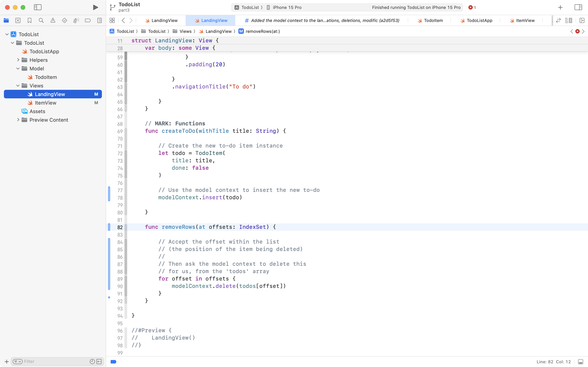Open the Breakpoint navigator flag icon

pos(88,20)
